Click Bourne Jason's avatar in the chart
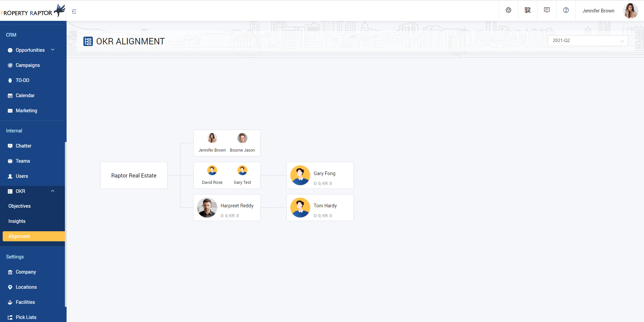 [242, 138]
